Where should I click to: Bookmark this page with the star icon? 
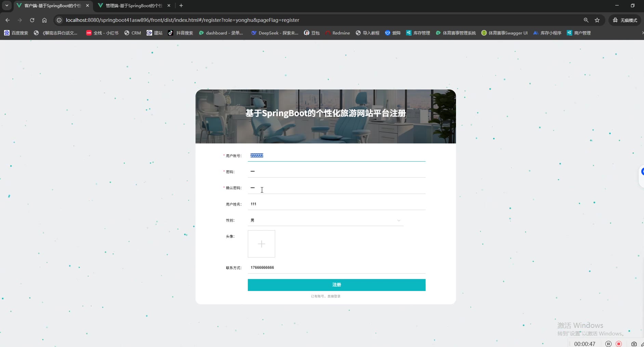coord(597,20)
